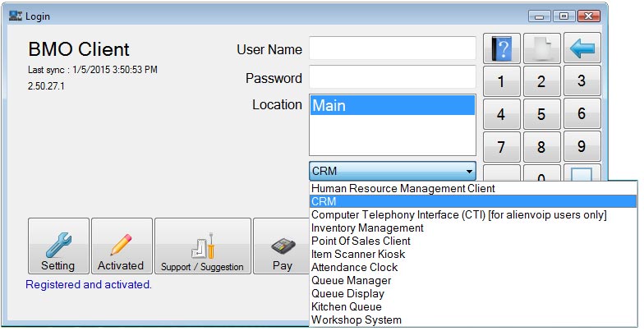Click the User Name field
Screen dimensions: 644x331
pos(393,48)
